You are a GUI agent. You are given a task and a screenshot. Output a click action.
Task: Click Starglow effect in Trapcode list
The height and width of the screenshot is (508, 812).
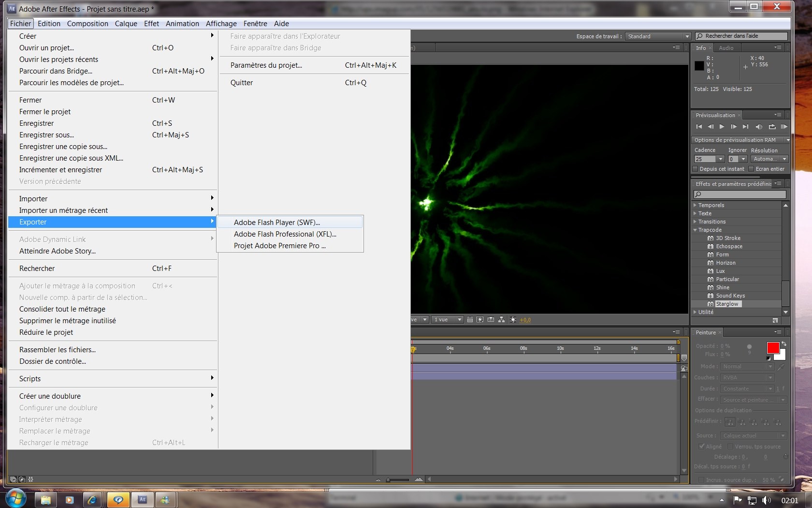click(727, 304)
